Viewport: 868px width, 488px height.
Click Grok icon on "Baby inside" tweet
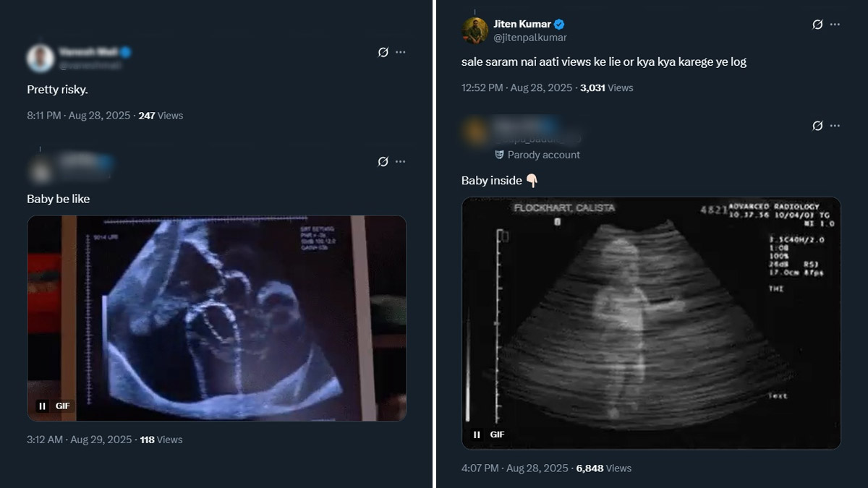(x=817, y=126)
